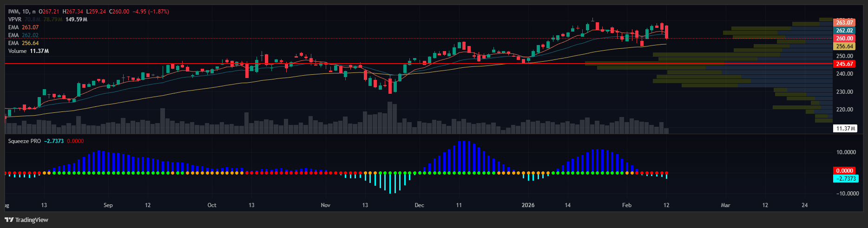The height and width of the screenshot is (228, 868).
Task: Click the Feb label on time axis
Action: 627,205
